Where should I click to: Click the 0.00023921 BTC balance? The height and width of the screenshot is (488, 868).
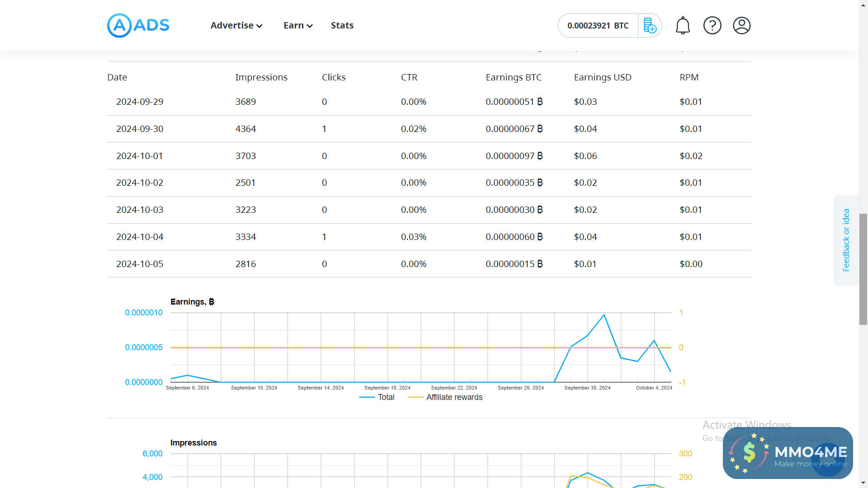598,25
